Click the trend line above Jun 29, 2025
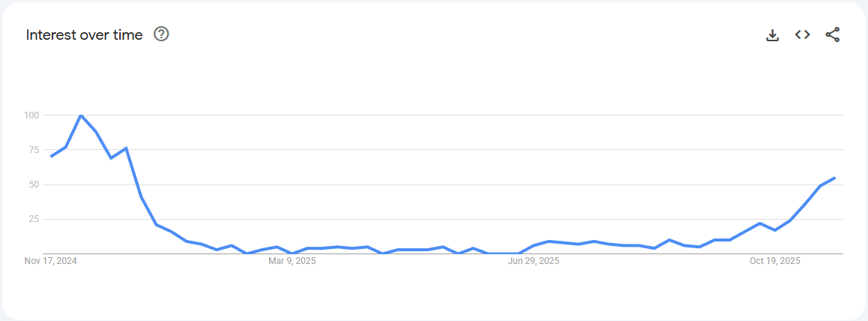Viewport: 868px width, 321px height. [534, 245]
